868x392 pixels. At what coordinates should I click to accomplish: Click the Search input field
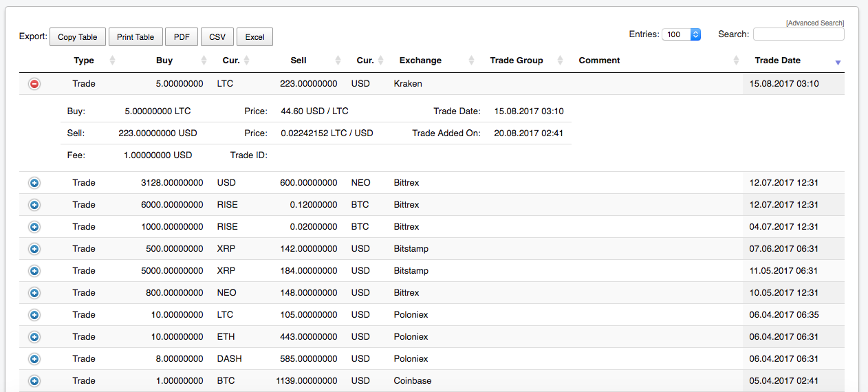799,34
